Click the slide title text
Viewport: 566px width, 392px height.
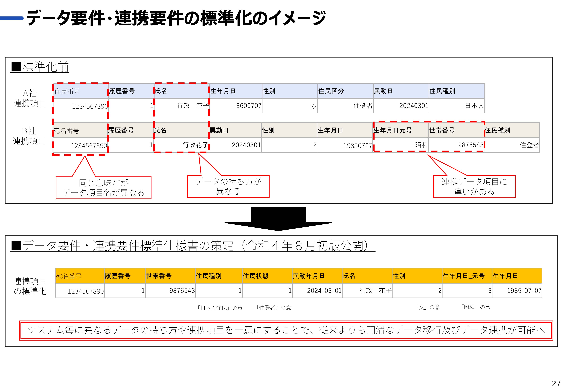click(x=176, y=18)
